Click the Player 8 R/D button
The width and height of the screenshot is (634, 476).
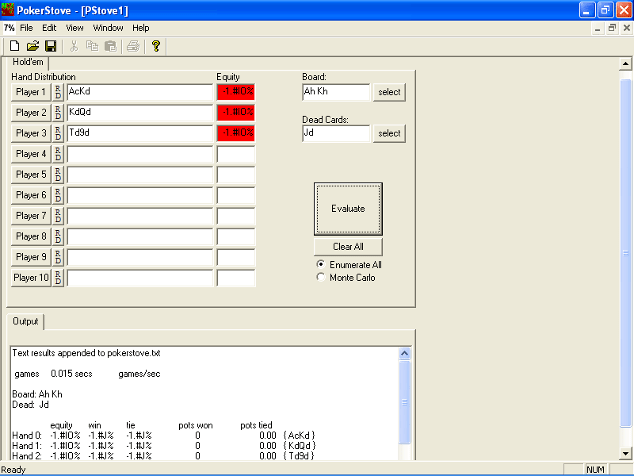(x=58, y=236)
